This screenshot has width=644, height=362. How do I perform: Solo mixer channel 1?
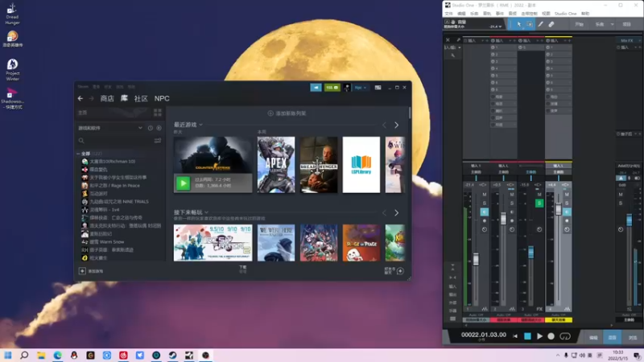coord(485,204)
